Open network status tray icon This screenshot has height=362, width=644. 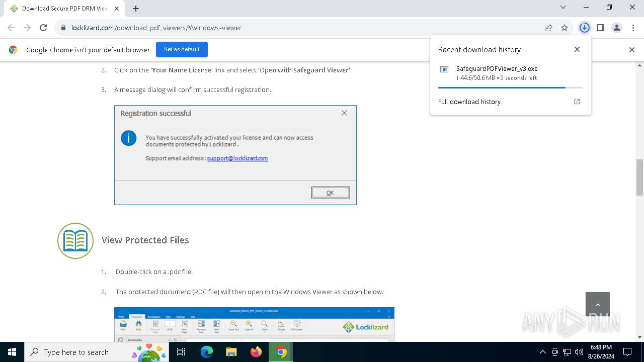click(567, 352)
